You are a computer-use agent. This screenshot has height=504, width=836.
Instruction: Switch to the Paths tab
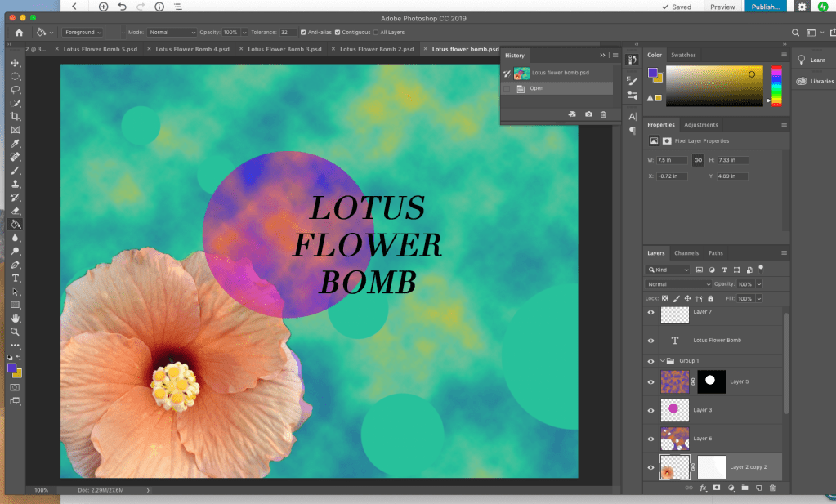[x=716, y=253]
